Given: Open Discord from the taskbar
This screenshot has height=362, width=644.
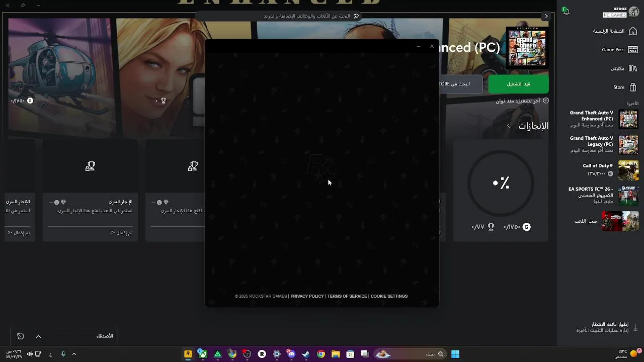Looking at the screenshot, I should click(291, 354).
